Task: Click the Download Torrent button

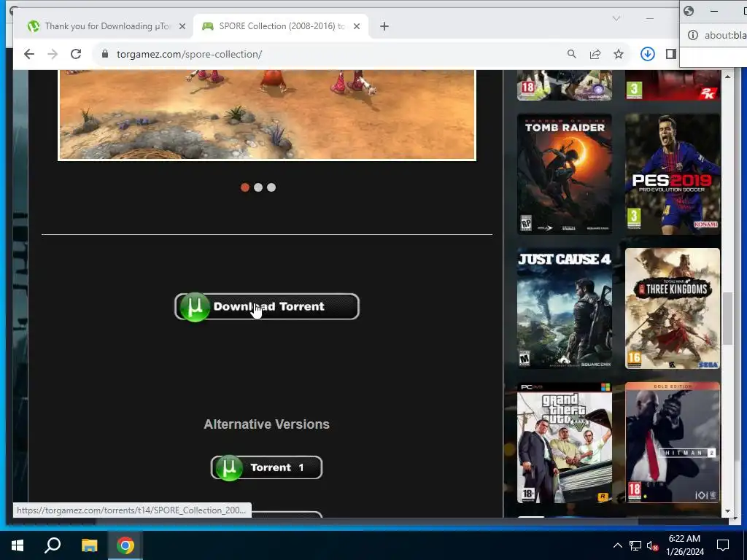Action: point(267,307)
